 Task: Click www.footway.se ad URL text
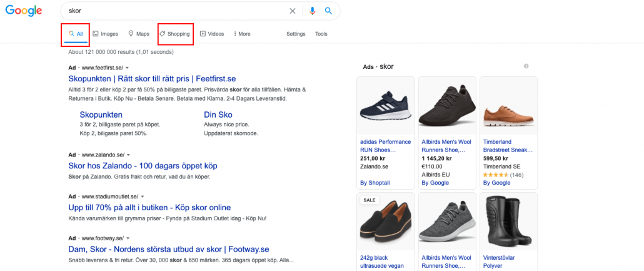tap(103, 238)
